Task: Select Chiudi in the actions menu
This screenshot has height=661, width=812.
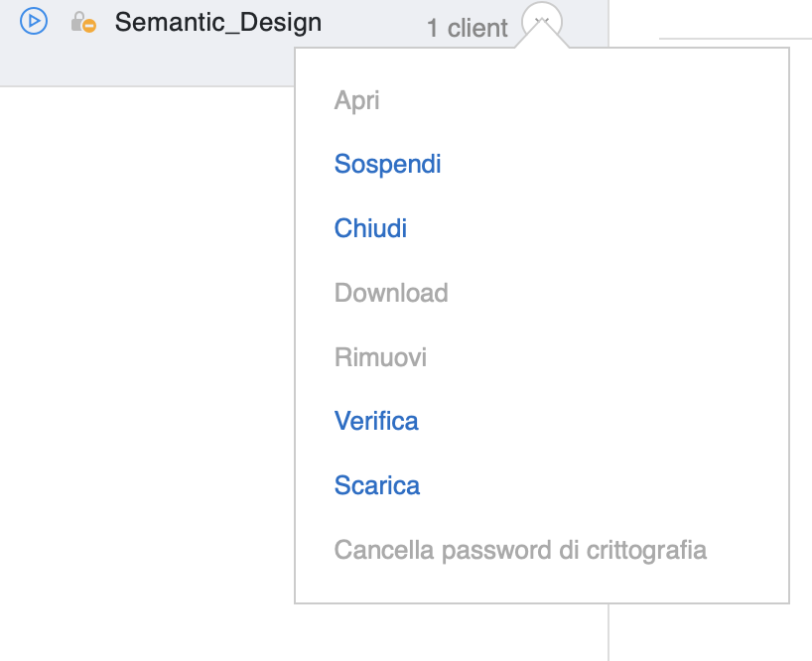Action: pyautogui.click(x=370, y=228)
